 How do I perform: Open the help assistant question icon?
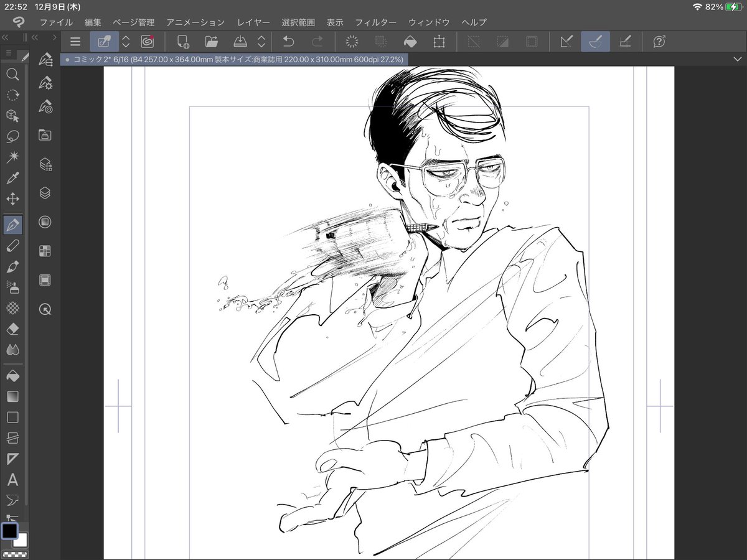pos(659,42)
